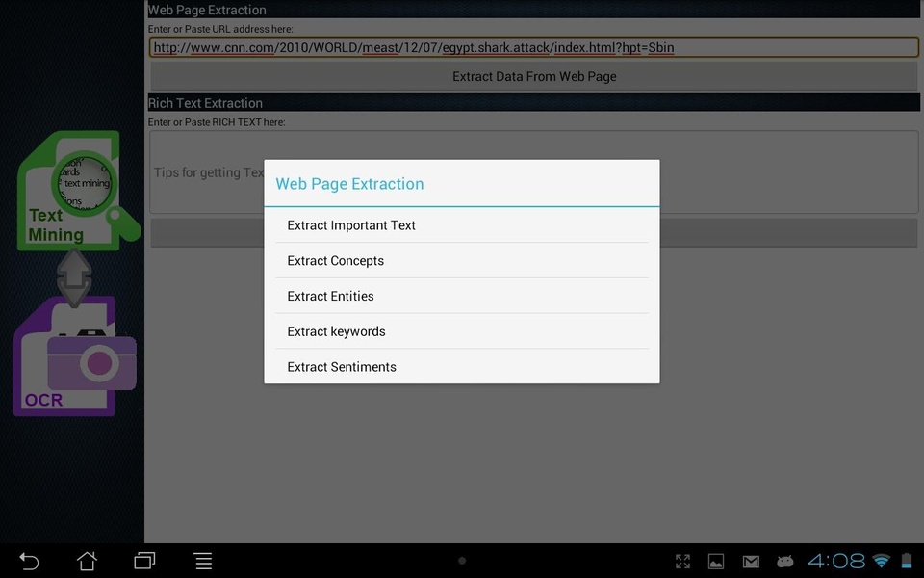Go to the Android home screen
The width and height of the screenshot is (924, 578).
(x=87, y=561)
